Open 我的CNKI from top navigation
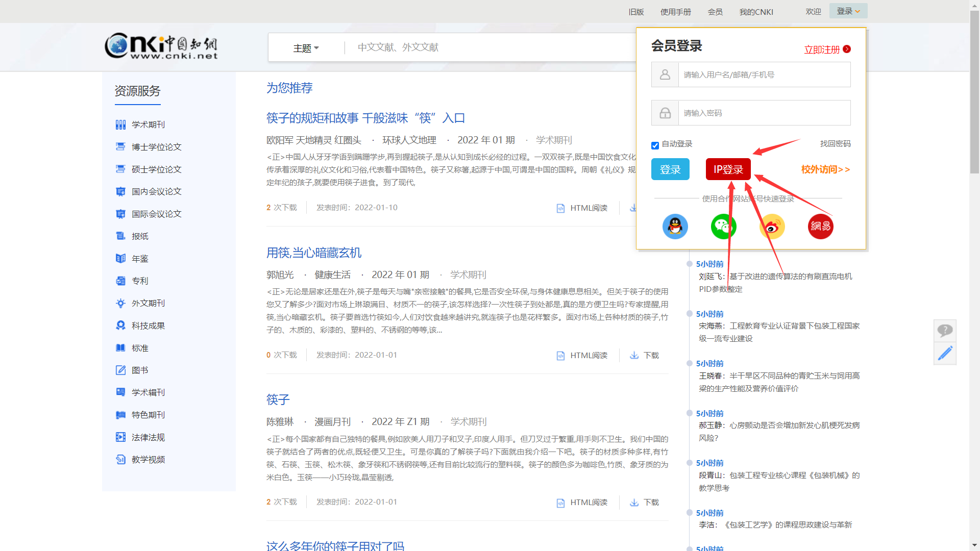Screen dimensions: 980x551 click(x=756, y=12)
